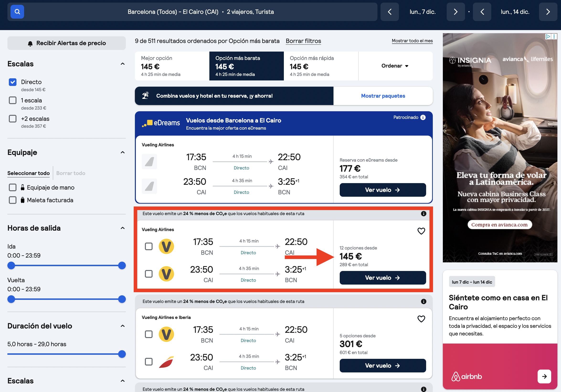561x392 pixels.
Task: Check Maleta facturada option
Action: (x=13, y=200)
